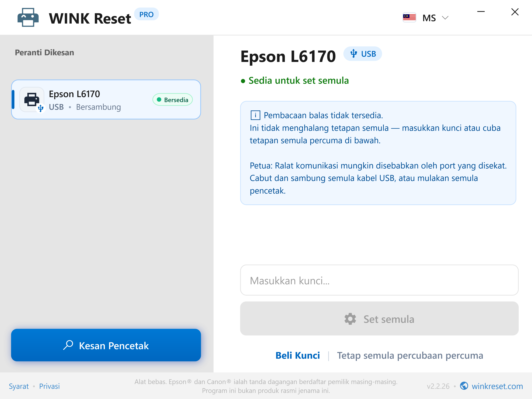This screenshot has width=532, height=399.
Task: Click the magnifier icon on Kesan Pencetak
Action: 68,345
